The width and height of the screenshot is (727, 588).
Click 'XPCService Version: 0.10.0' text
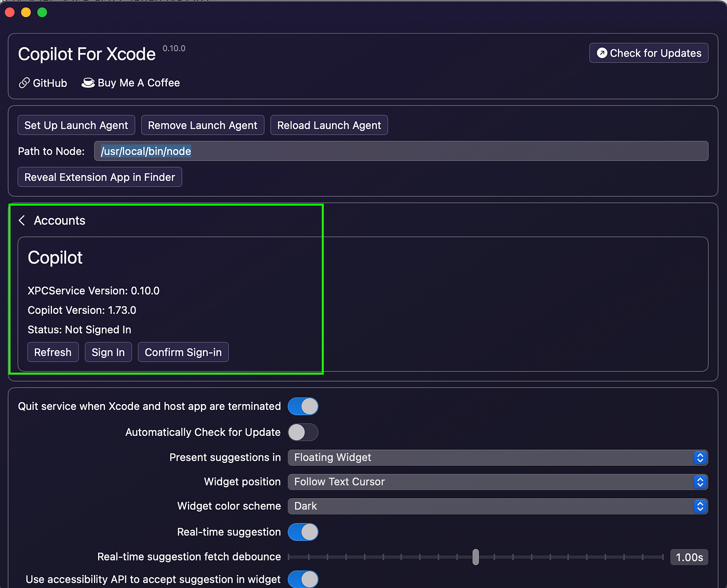coord(93,291)
